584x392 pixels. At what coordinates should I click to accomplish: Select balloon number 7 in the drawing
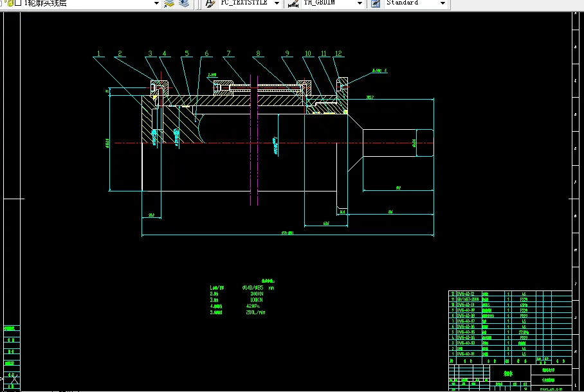229,53
